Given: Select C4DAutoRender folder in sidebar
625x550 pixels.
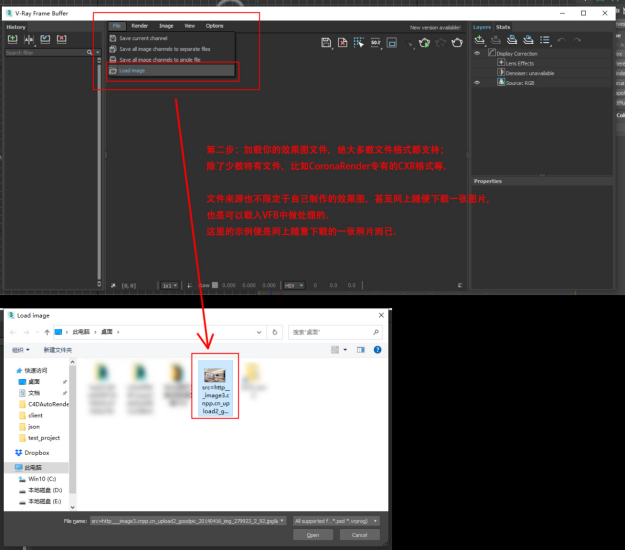Looking at the screenshot, I should pos(44,404).
